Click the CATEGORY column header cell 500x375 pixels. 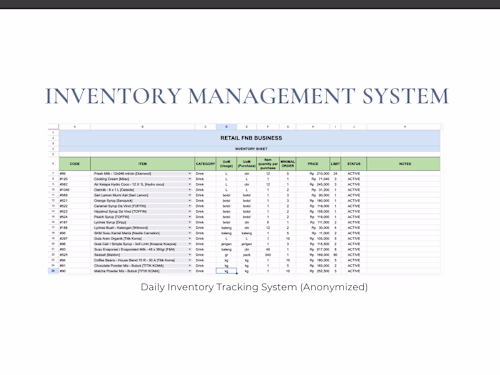click(205, 164)
